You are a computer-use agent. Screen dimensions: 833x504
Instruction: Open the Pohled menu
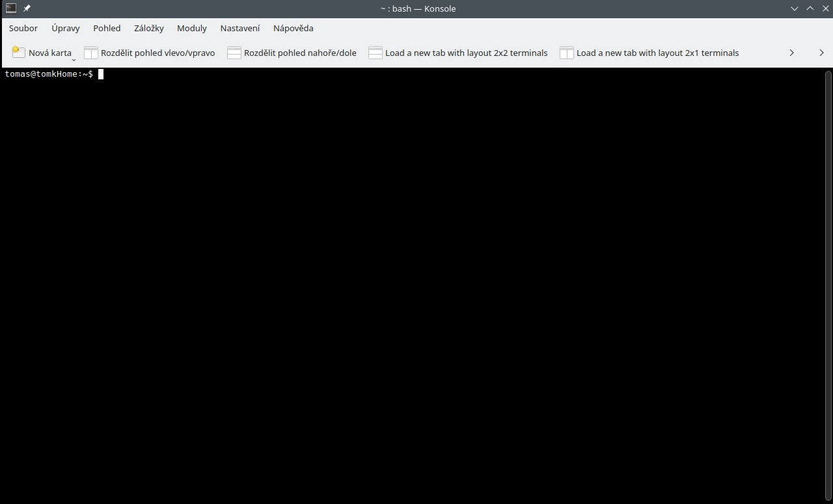[107, 28]
